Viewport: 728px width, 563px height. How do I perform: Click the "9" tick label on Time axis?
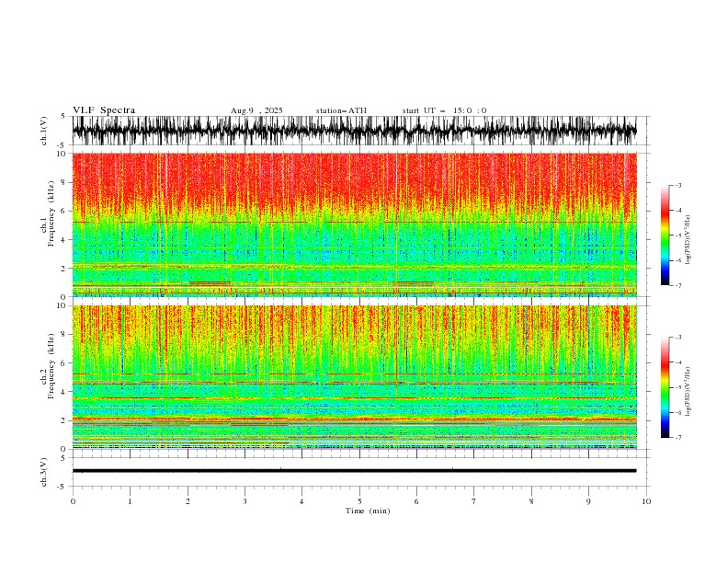coord(588,501)
